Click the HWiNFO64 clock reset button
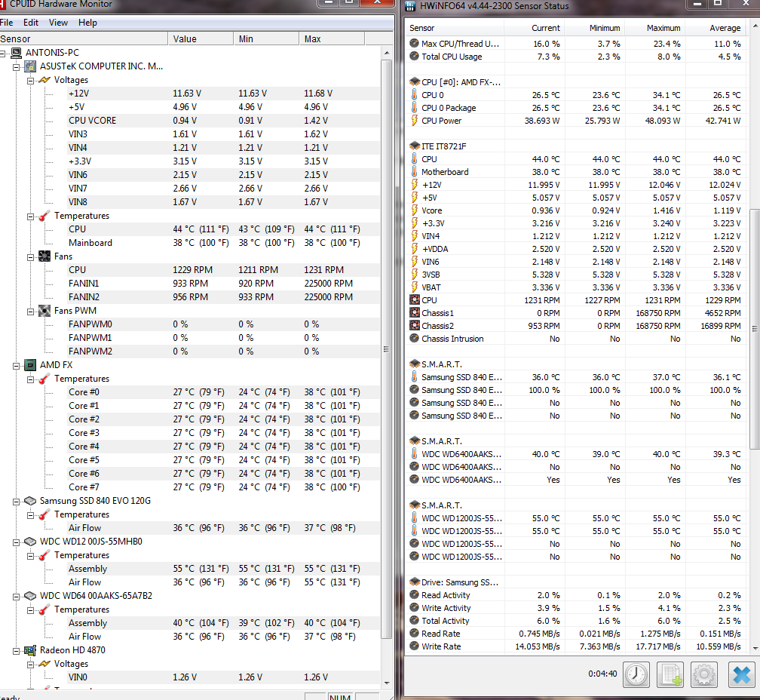Viewport: 760px width, 700px height. [636, 674]
